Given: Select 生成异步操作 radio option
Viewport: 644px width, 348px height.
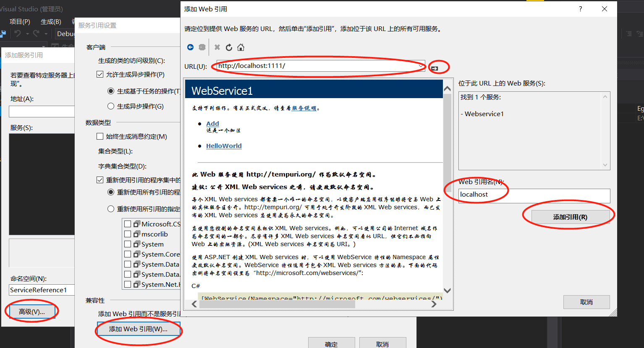Looking at the screenshot, I should (111, 106).
